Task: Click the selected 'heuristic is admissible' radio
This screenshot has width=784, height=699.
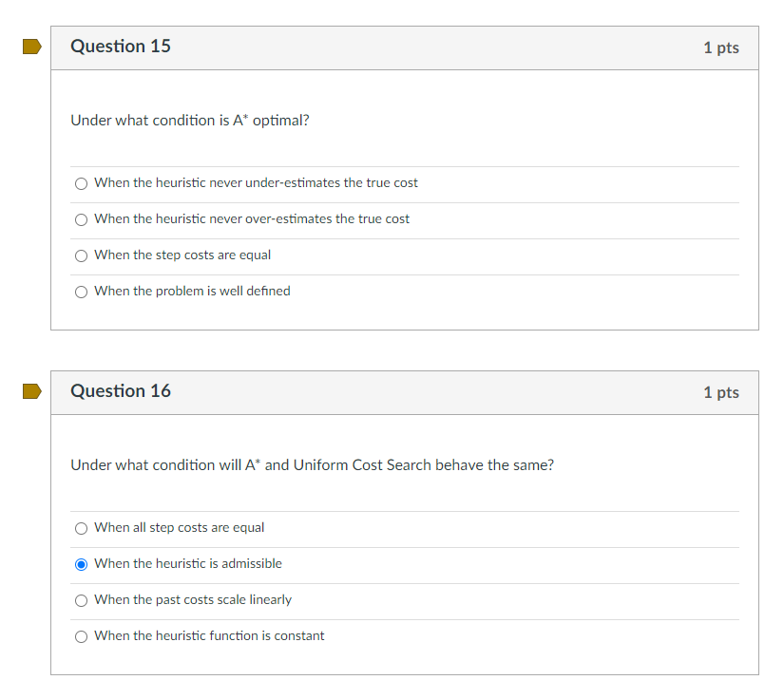Action: pyautogui.click(x=81, y=564)
